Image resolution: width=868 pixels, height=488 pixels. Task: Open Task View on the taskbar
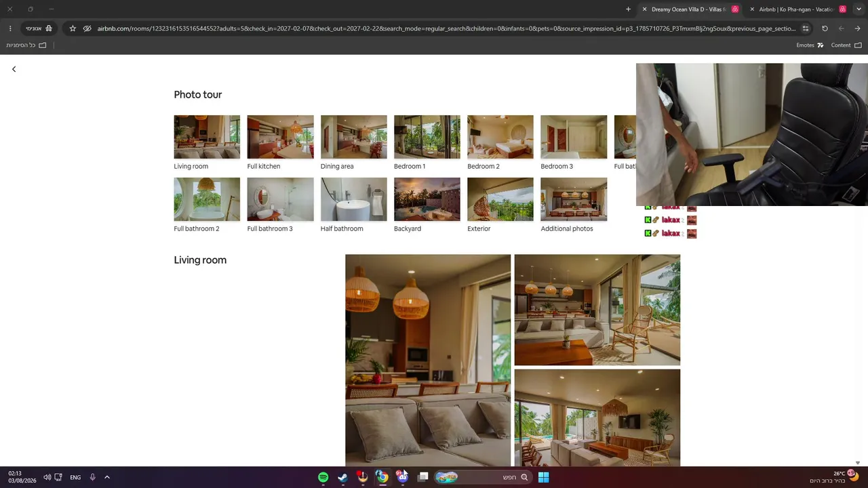[x=423, y=477]
